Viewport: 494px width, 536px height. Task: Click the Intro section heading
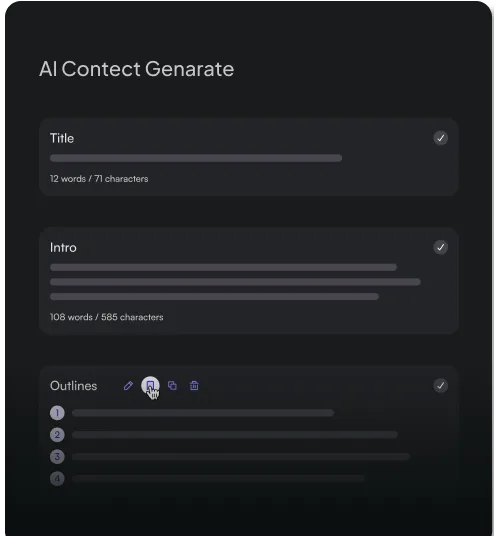[x=63, y=247]
